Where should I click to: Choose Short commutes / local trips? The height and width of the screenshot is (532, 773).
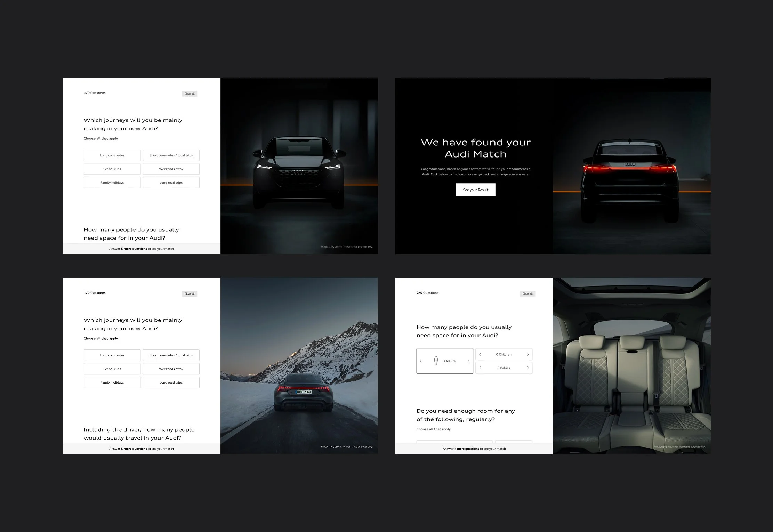click(x=171, y=155)
